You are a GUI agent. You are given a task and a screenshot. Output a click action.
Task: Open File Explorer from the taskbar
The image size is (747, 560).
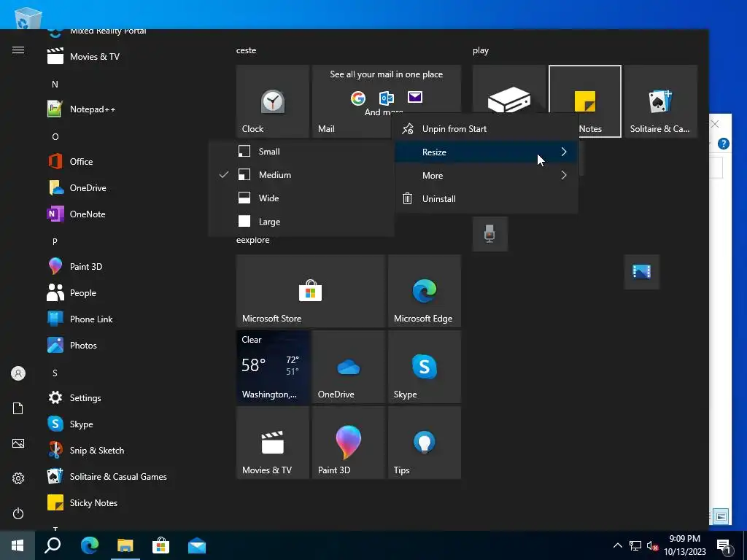[125, 545]
